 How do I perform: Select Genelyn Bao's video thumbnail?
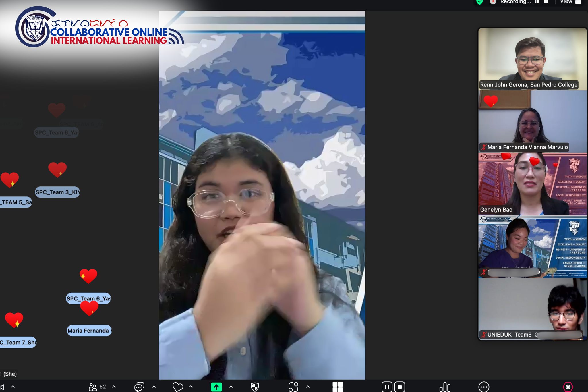click(x=533, y=184)
